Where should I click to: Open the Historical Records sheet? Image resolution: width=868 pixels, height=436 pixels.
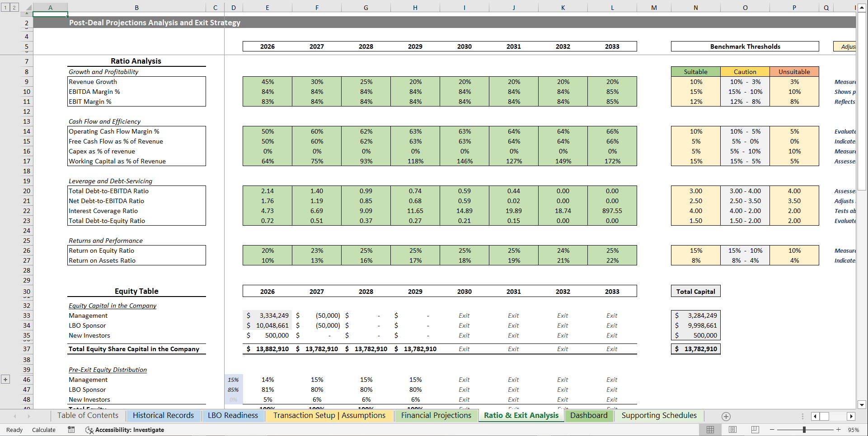click(164, 416)
